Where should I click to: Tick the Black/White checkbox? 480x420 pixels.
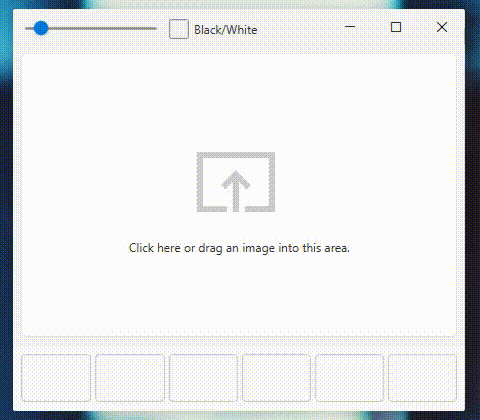[179, 29]
